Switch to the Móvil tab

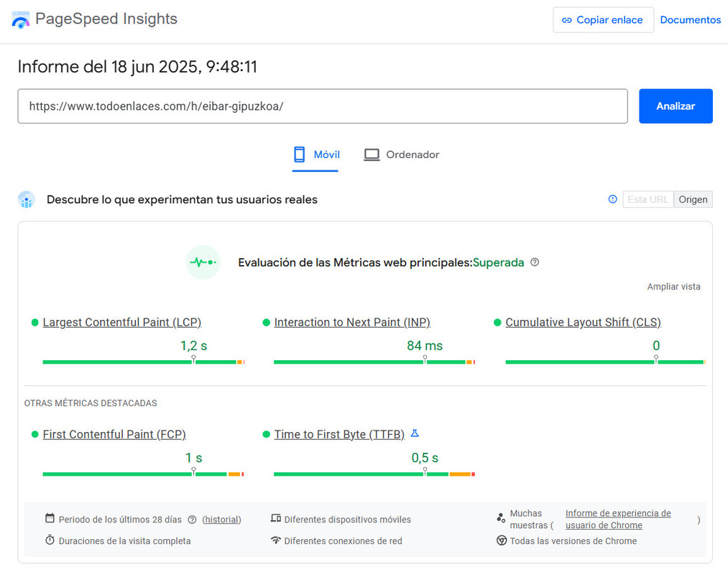315,155
